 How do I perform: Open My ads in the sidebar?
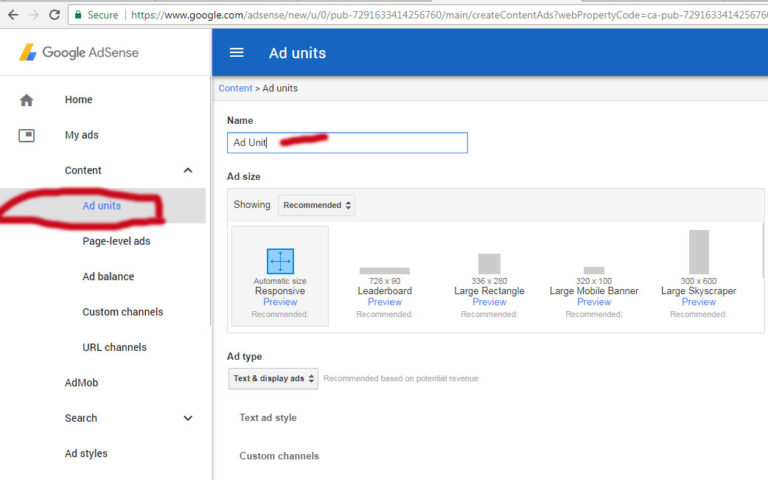click(x=81, y=135)
